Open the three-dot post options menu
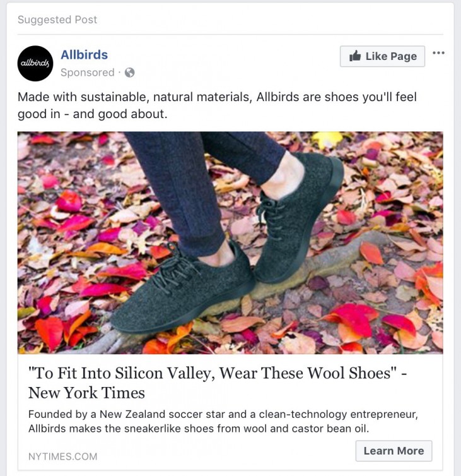 [439, 53]
